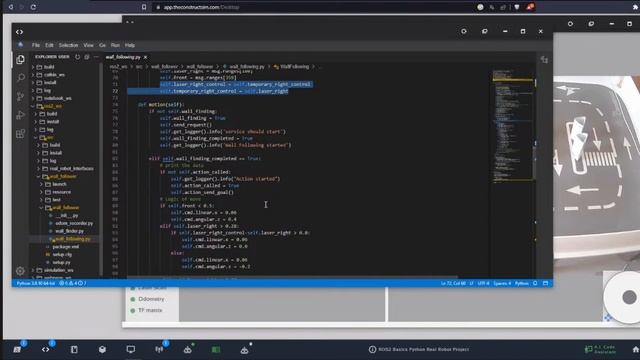The height and width of the screenshot is (360, 640).
Task: Click the editor layout icon above the minimap
Action: 544,60
